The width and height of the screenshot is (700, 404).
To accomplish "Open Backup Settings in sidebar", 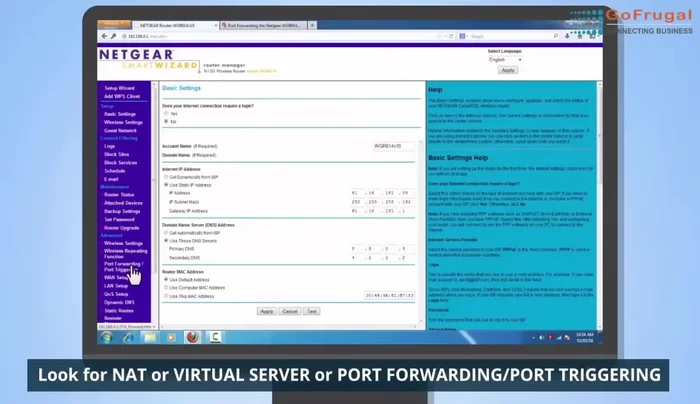I will 122,212.
